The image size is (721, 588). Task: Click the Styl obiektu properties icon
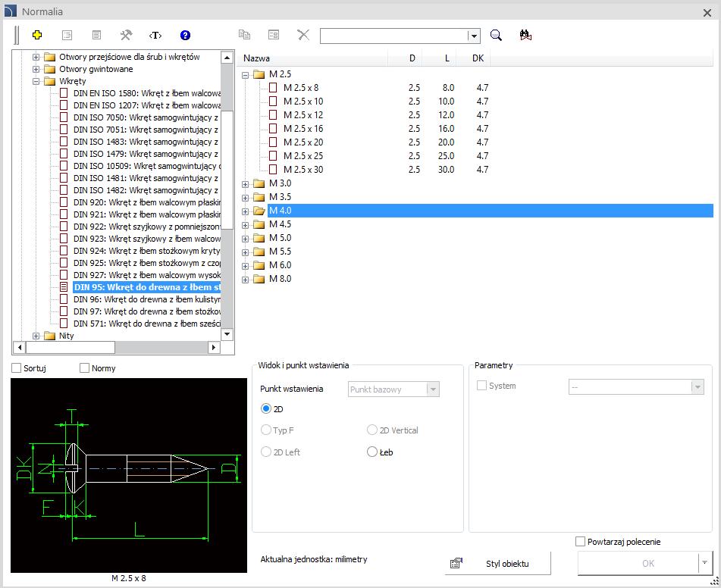tap(456, 563)
